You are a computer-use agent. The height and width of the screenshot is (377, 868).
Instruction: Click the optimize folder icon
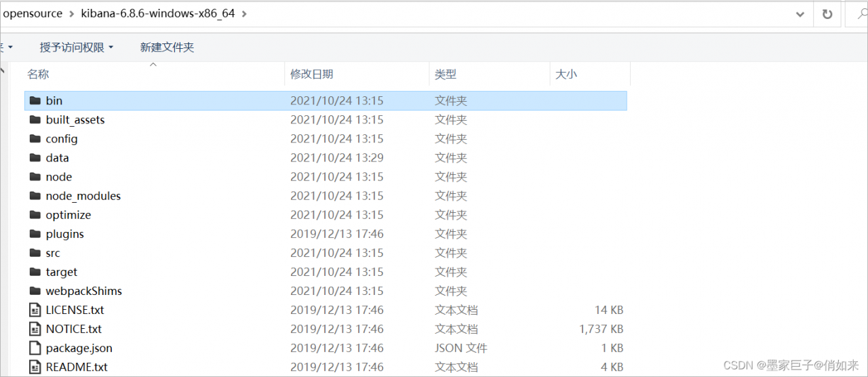tap(35, 214)
